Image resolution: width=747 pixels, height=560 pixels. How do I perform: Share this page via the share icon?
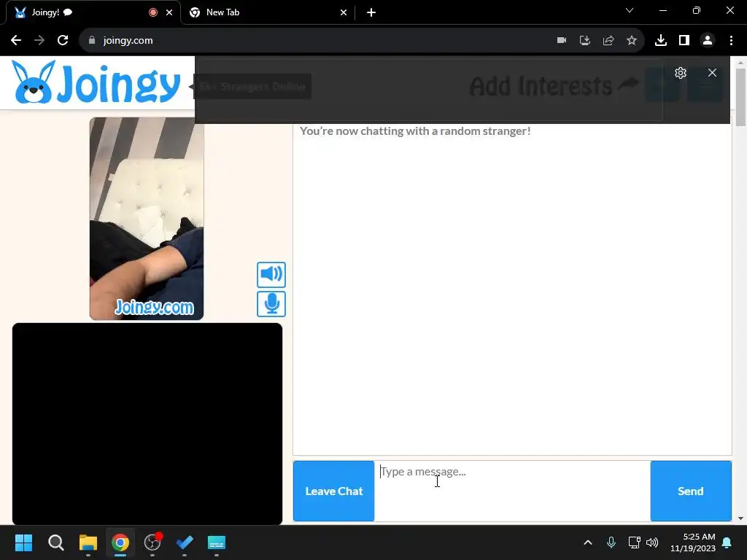click(608, 41)
